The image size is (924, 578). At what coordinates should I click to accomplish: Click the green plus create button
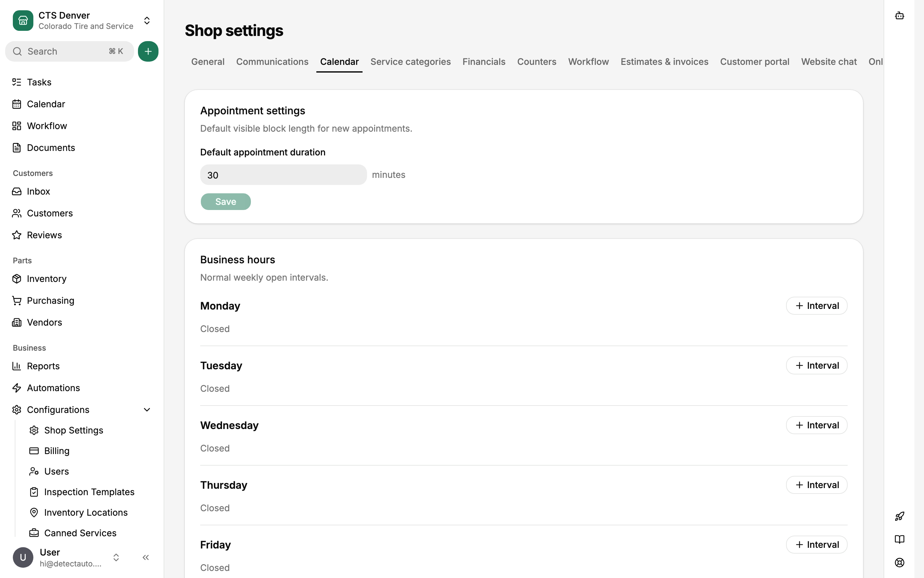tap(148, 51)
